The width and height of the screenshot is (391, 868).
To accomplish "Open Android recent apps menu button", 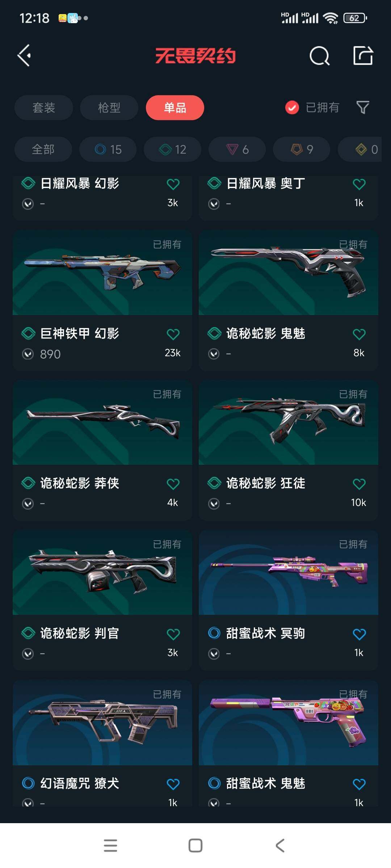I will [110, 846].
